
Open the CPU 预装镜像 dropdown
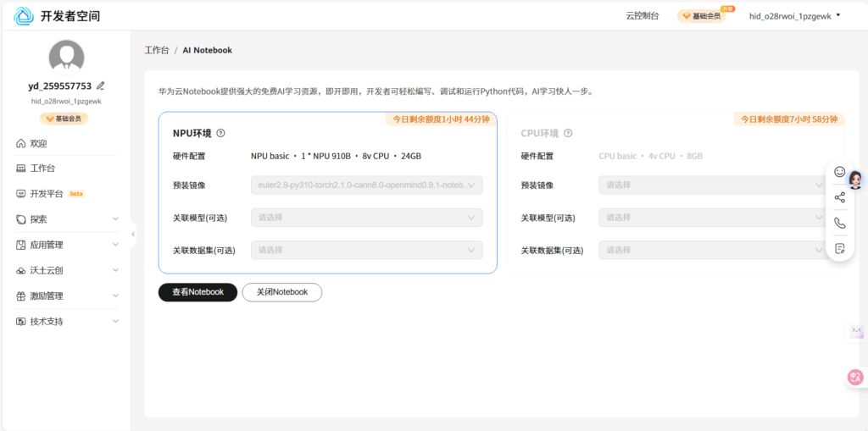point(715,185)
